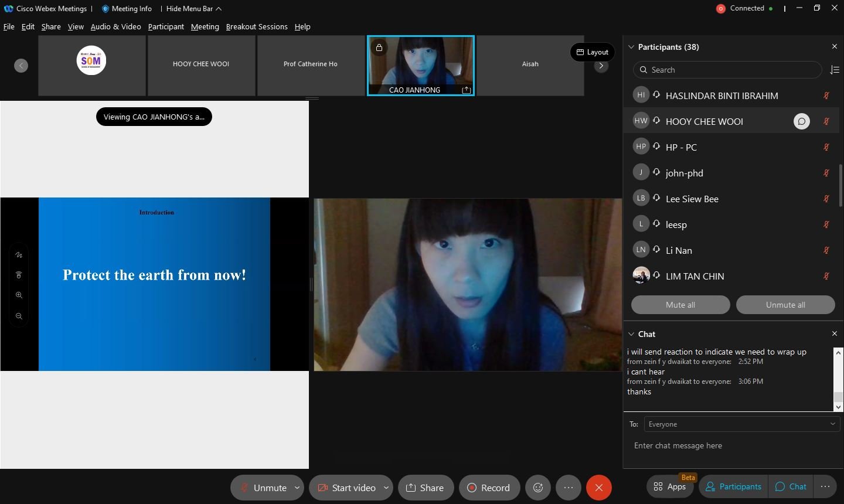Open the reactions smiley icon

click(x=537, y=488)
